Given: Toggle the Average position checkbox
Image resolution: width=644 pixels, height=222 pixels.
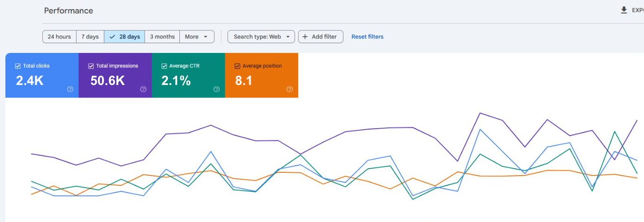Looking at the screenshot, I should pos(237,66).
